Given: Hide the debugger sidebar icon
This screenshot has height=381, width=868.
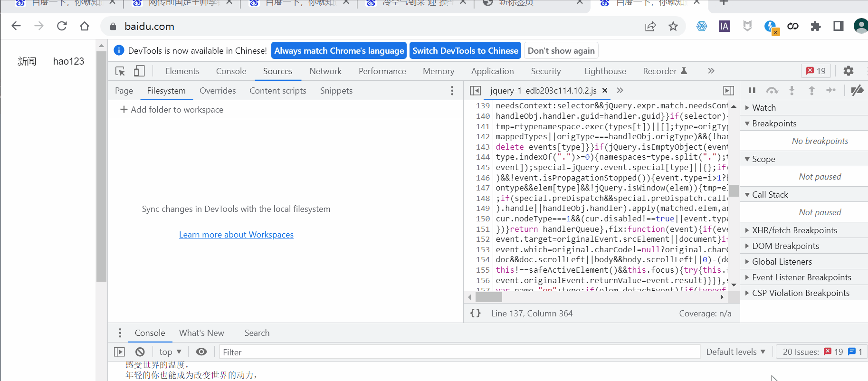Looking at the screenshot, I should pyautogui.click(x=728, y=91).
